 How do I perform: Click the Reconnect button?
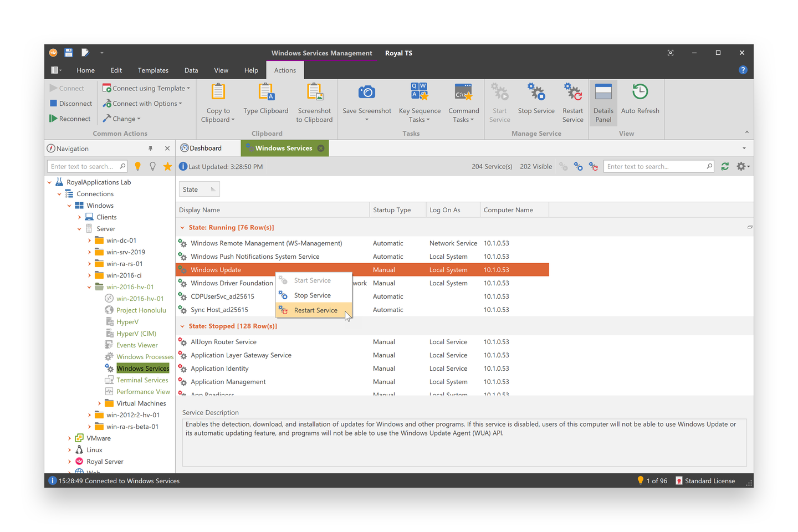pos(70,119)
